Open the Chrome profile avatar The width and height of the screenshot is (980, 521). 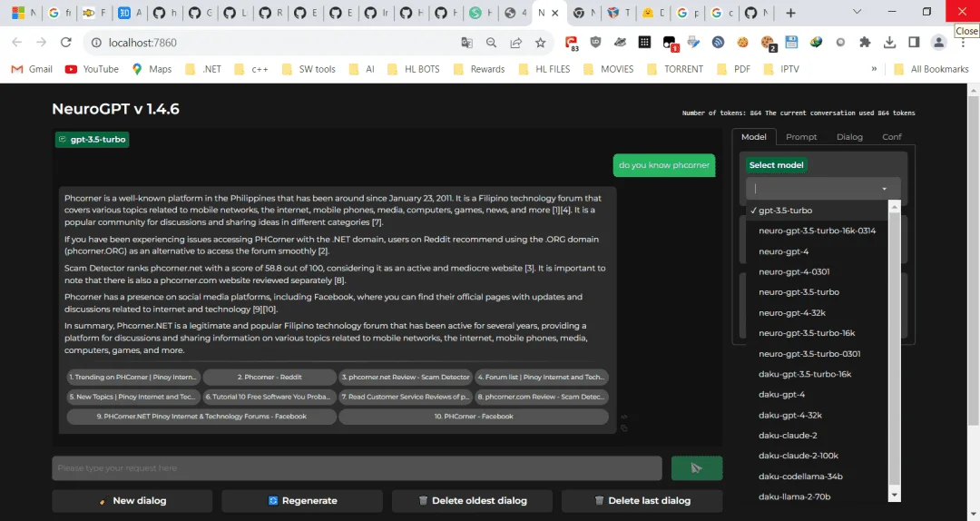[938, 43]
